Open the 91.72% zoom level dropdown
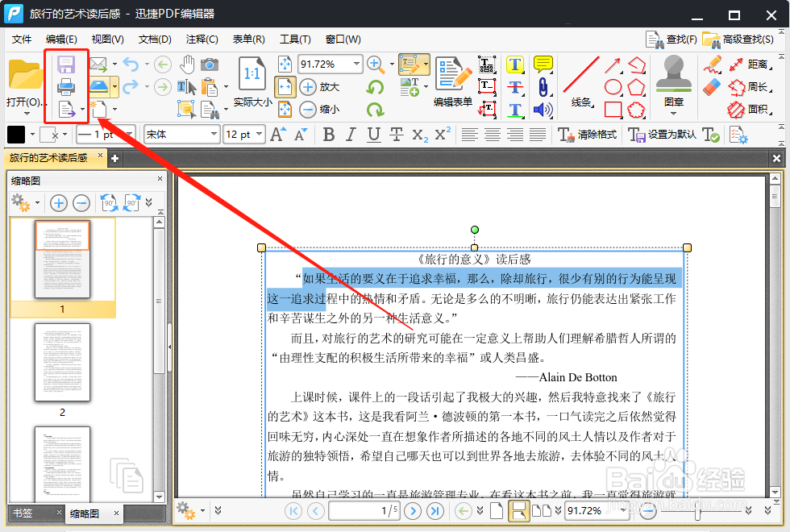790x532 pixels. coord(331,63)
